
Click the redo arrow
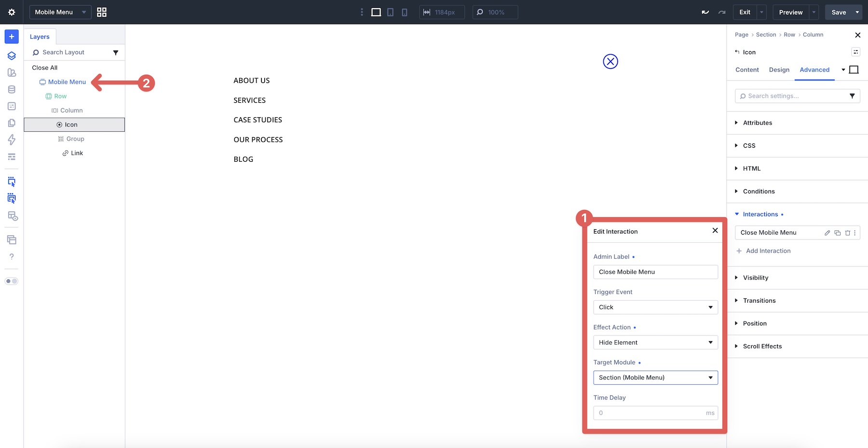pos(722,12)
